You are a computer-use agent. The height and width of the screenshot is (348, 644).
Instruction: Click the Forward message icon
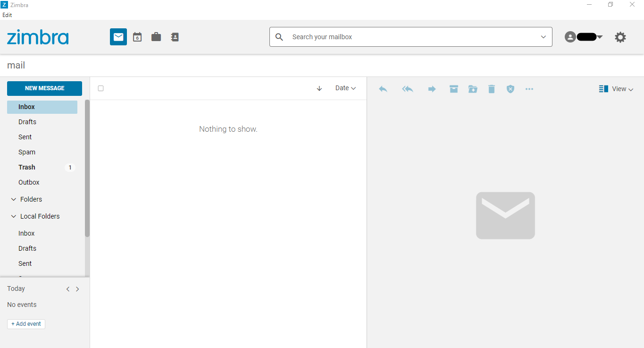pos(432,89)
